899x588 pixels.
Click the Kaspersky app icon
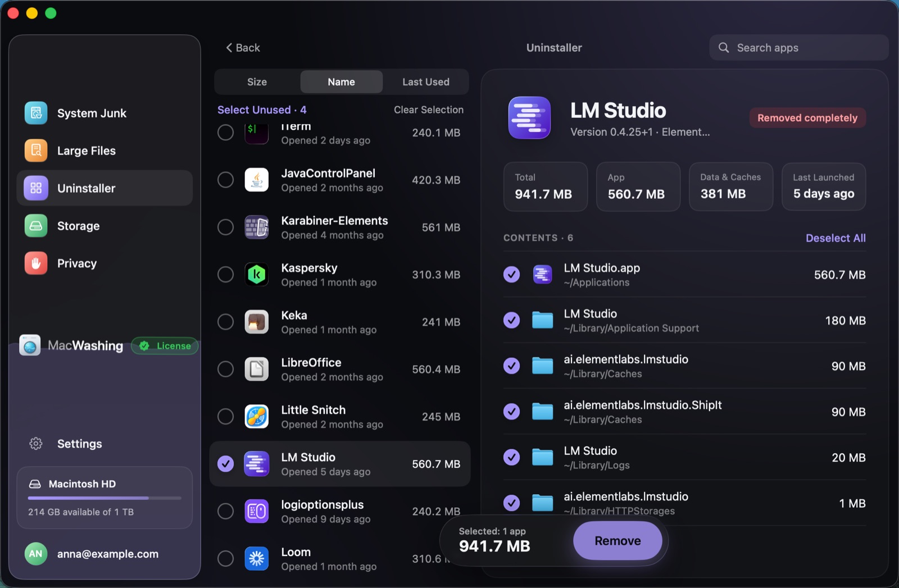(x=257, y=274)
